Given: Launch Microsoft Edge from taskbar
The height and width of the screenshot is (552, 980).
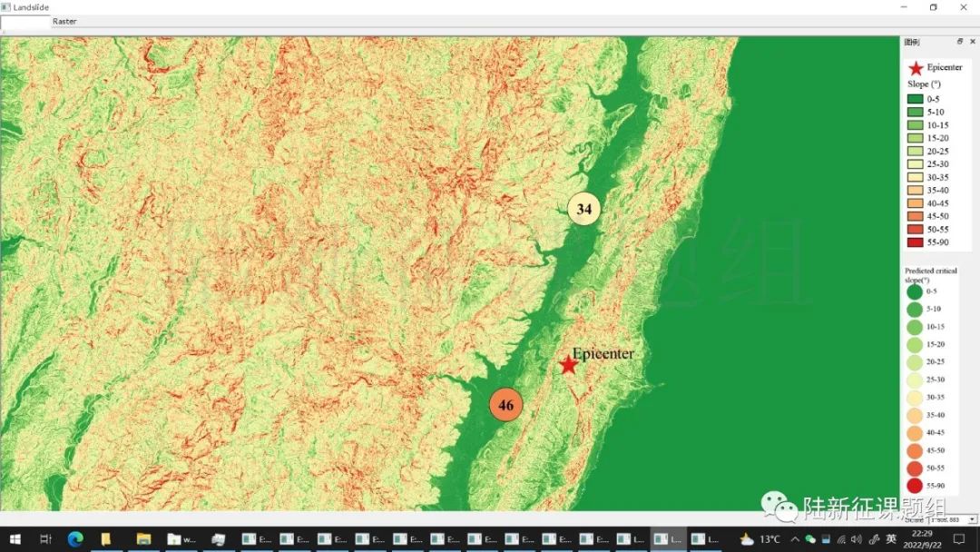Looking at the screenshot, I should (75, 539).
